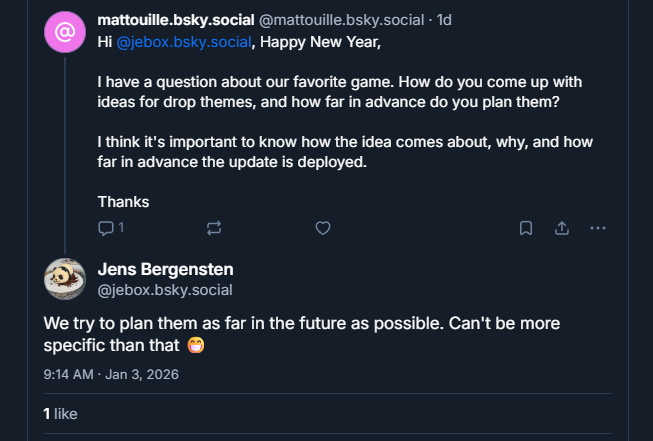Click the "1d" post timestamp

[444, 21]
